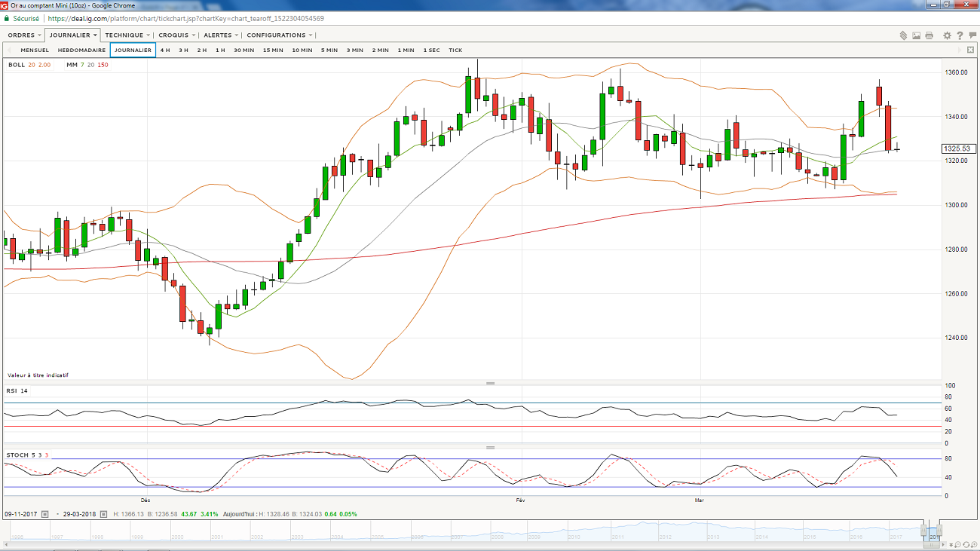Open the chat bubble feedback icon
The height and width of the screenshot is (551, 980).
972,35
